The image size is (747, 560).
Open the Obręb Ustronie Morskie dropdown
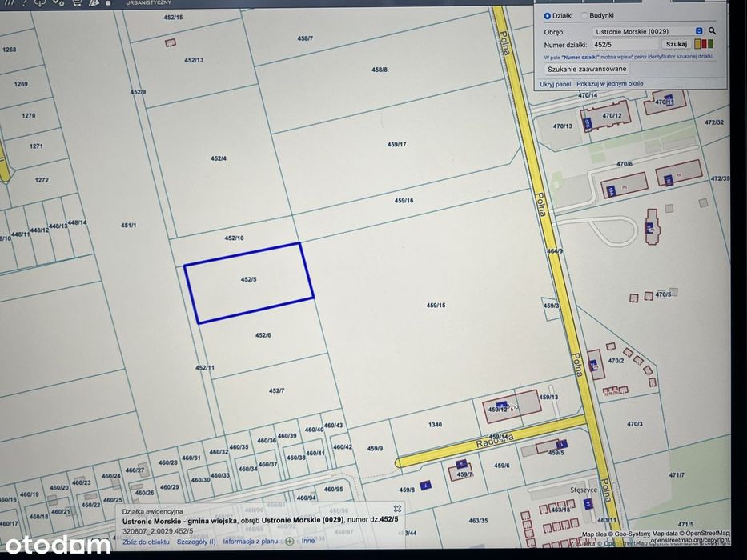click(648, 31)
